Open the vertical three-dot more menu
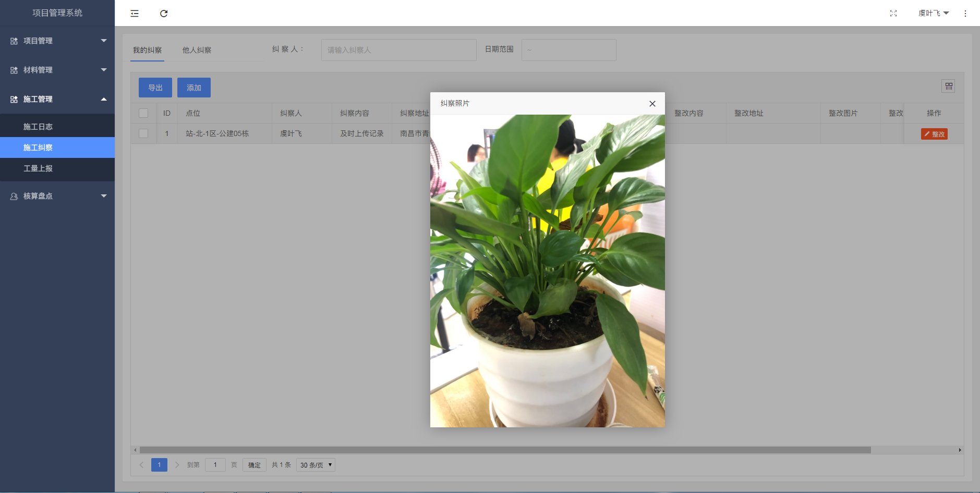The image size is (980, 493). [965, 14]
